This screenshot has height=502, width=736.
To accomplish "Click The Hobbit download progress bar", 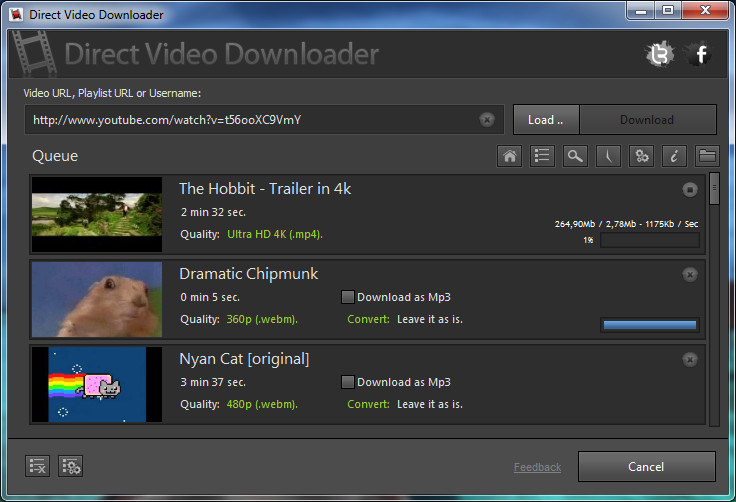I will coord(650,240).
